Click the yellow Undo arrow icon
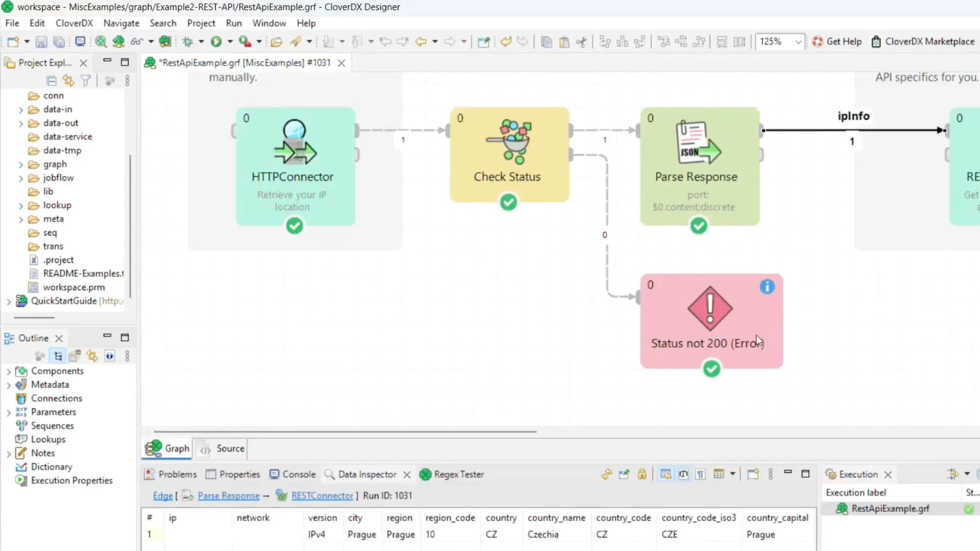The width and height of the screenshot is (980, 551). [505, 42]
